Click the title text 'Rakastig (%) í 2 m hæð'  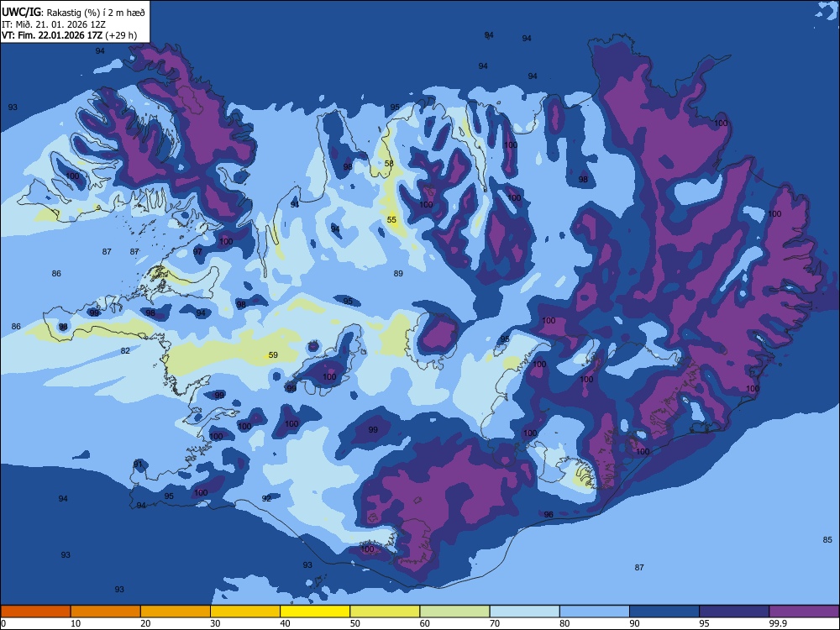pyautogui.click(x=96, y=13)
